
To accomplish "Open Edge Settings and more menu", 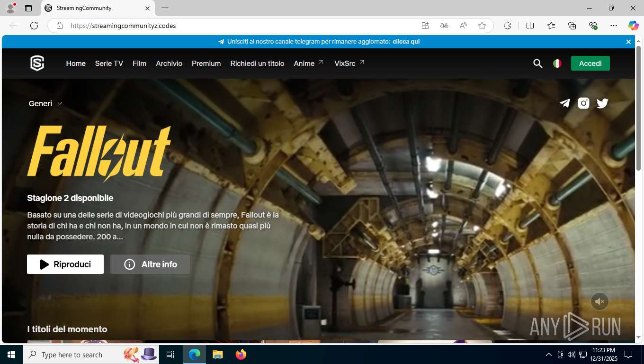I will [x=614, y=26].
